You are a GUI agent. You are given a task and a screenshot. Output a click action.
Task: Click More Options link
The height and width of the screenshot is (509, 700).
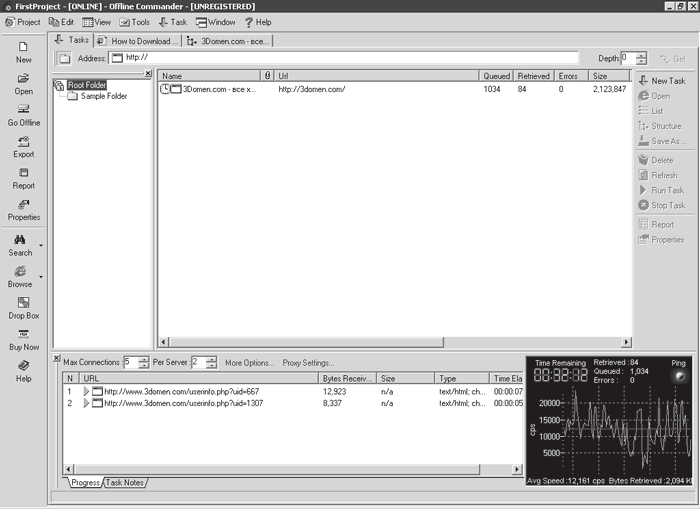tap(250, 363)
